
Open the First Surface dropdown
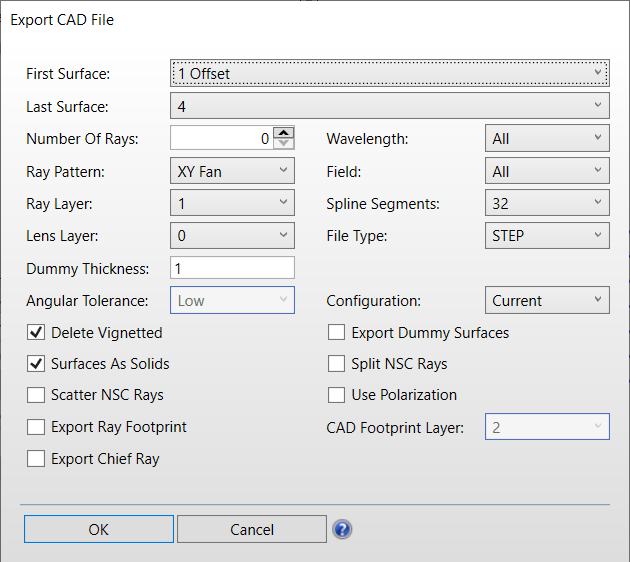(389, 73)
